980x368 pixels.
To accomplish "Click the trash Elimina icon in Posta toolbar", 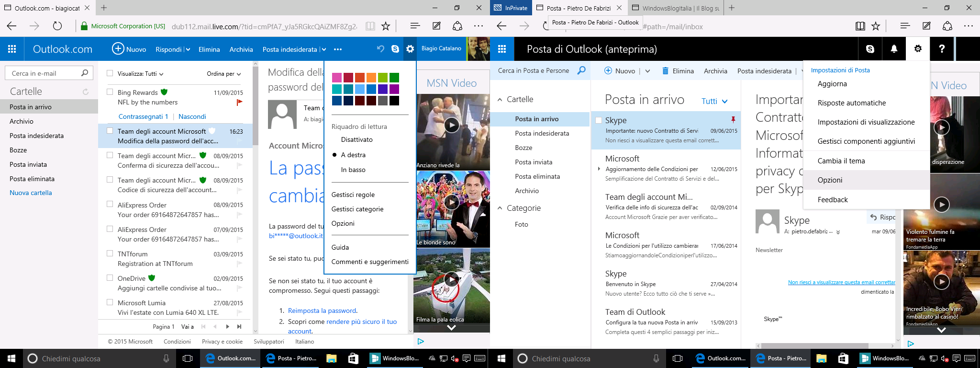I will [665, 71].
